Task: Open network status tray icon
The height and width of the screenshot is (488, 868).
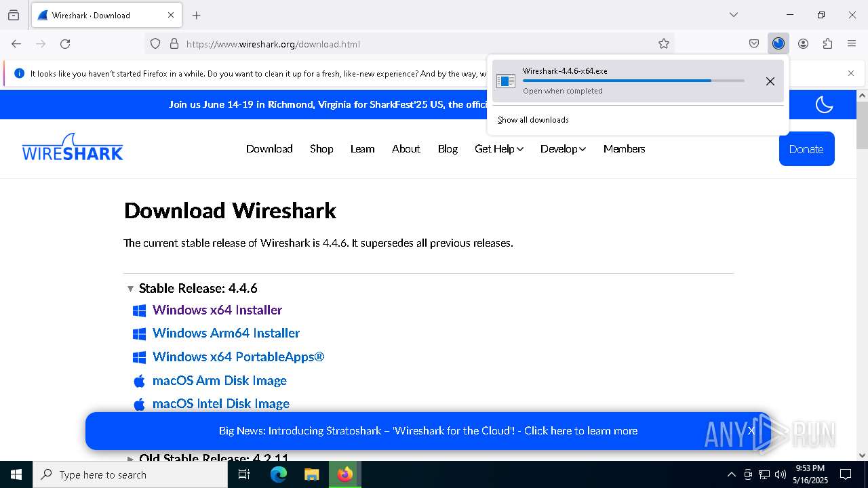Action: (764, 474)
